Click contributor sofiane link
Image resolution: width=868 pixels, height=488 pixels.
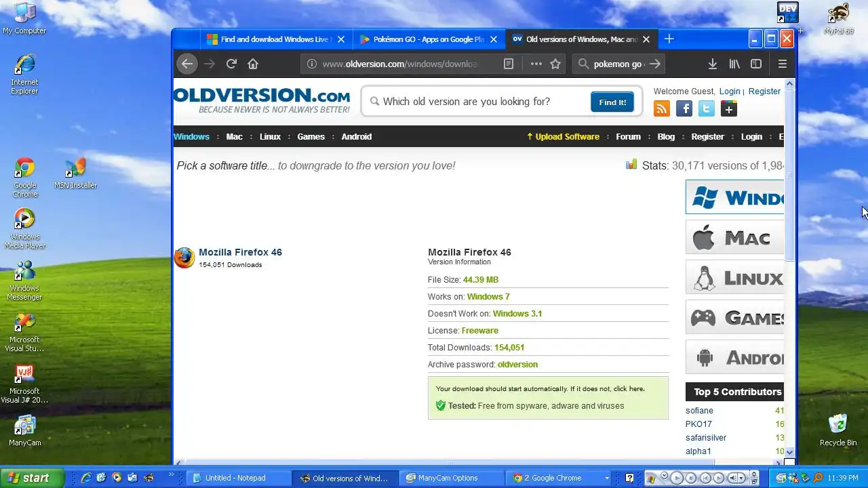[699, 411]
